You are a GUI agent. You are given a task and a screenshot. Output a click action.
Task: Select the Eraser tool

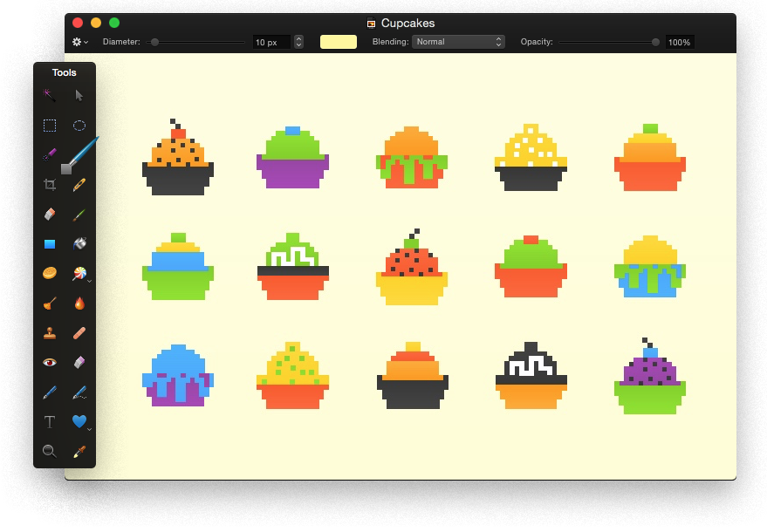(x=50, y=214)
